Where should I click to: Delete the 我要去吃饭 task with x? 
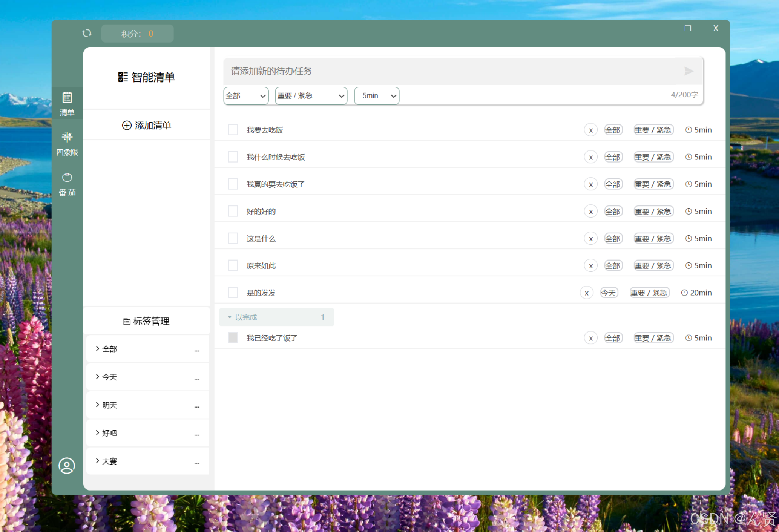(590, 130)
